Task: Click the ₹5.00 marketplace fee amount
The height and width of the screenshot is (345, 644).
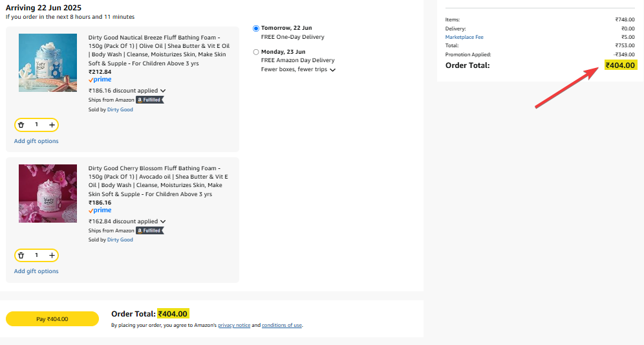Action: pyautogui.click(x=628, y=37)
